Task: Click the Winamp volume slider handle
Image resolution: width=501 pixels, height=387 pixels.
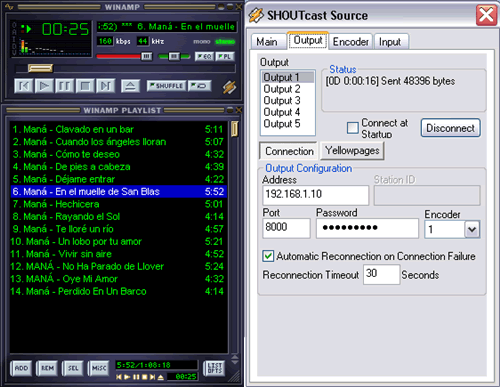Action: pyautogui.click(x=147, y=56)
